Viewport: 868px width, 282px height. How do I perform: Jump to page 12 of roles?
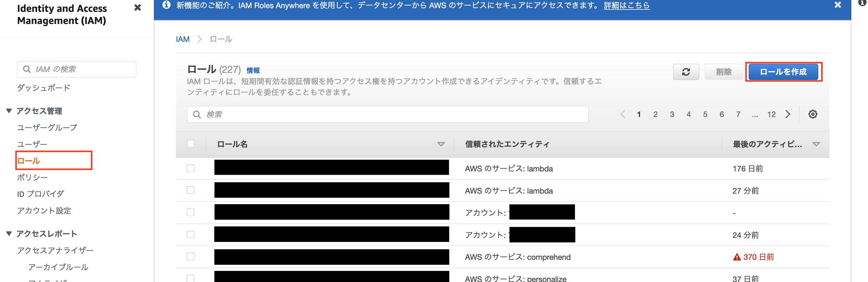[x=771, y=114]
